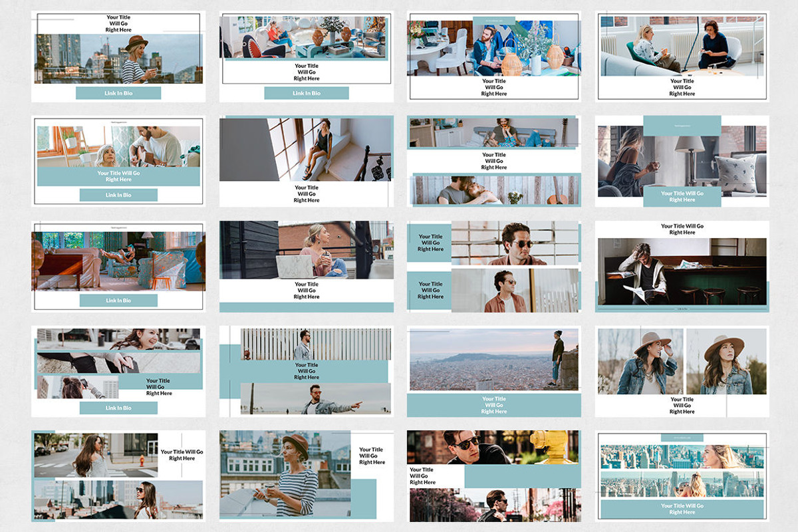Screen dimensions: 798x532
Task: Click the title on blue band under city panorama
Action: [x=494, y=405]
